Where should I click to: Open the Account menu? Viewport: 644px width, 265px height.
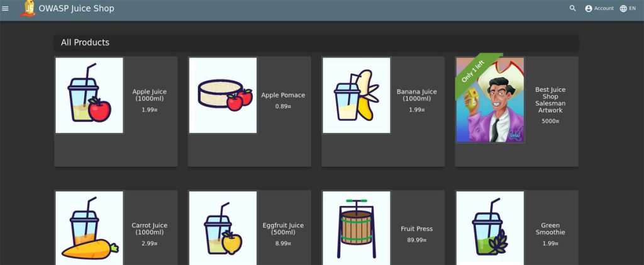599,8
